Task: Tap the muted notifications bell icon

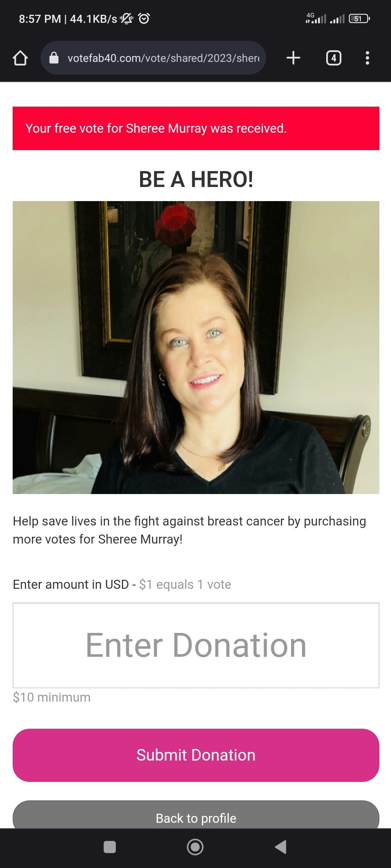Action: coord(127,18)
